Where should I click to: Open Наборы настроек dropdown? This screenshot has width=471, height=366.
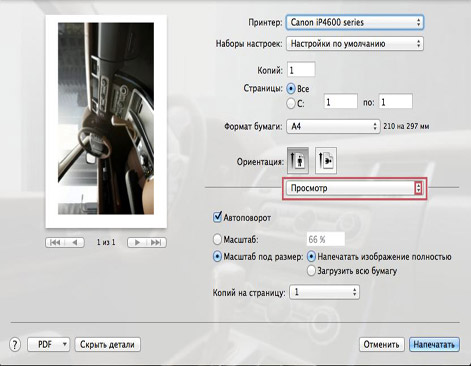coord(355,44)
